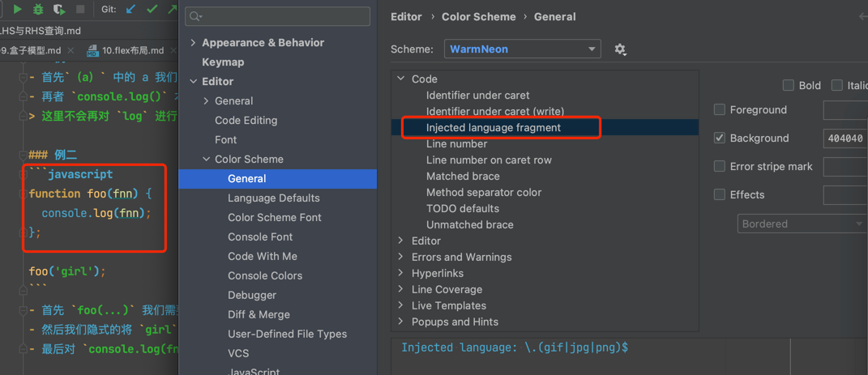
Task: Open the Bordered effect type dropdown
Action: [802, 224]
